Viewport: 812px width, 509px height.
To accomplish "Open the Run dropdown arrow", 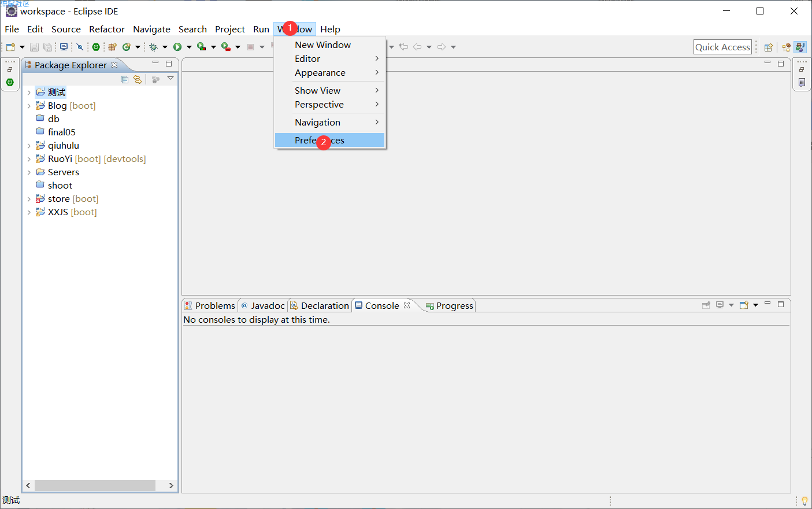I will click(x=189, y=47).
